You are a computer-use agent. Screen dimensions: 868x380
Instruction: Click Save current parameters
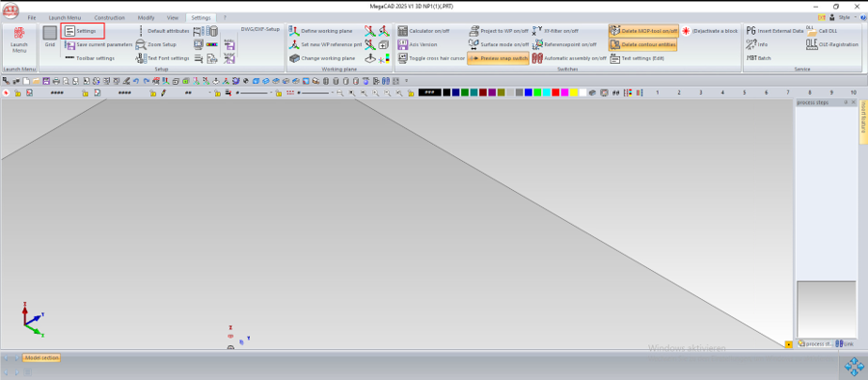[x=98, y=44]
